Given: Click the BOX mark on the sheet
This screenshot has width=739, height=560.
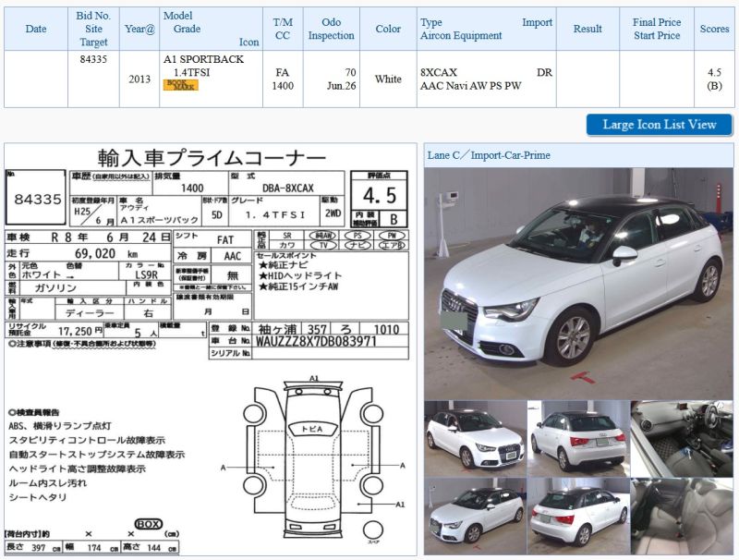Looking at the screenshot, I should (x=148, y=524).
